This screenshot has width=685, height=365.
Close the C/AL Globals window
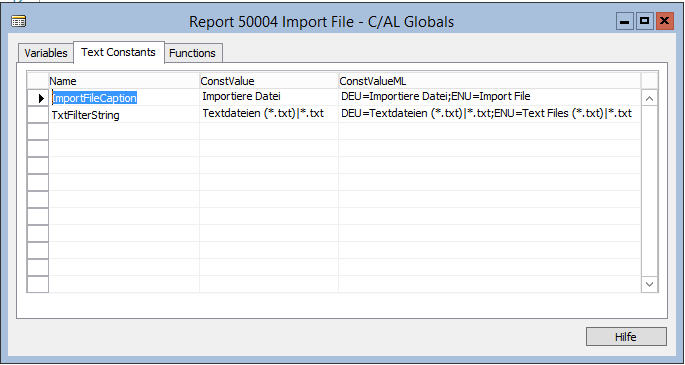664,21
